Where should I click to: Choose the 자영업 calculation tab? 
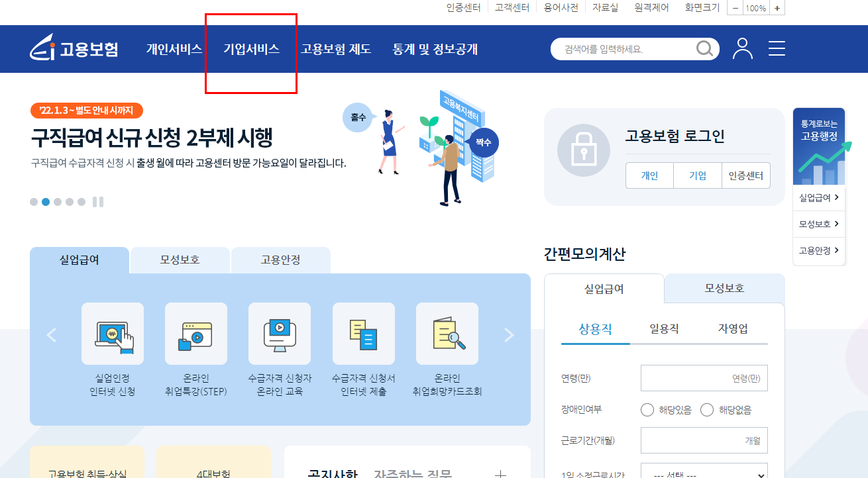click(x=733, y=328)
